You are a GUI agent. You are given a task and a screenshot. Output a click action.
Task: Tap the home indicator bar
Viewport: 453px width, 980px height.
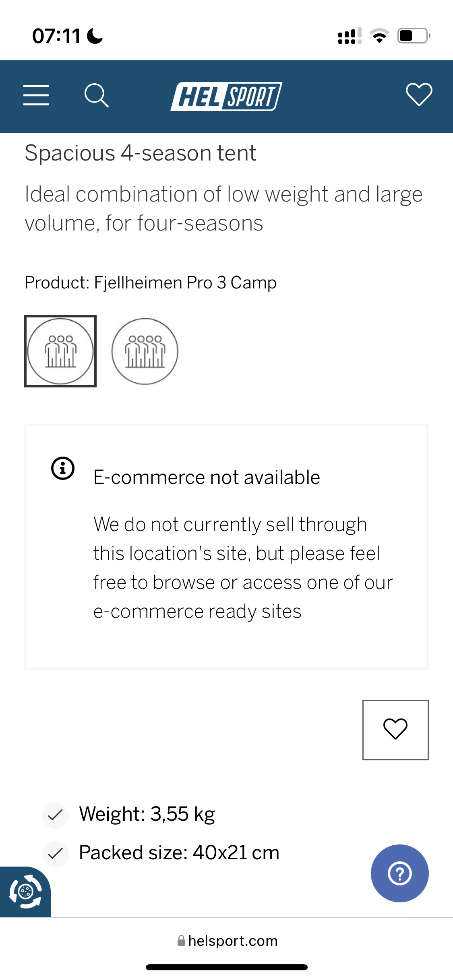point(226,967)
